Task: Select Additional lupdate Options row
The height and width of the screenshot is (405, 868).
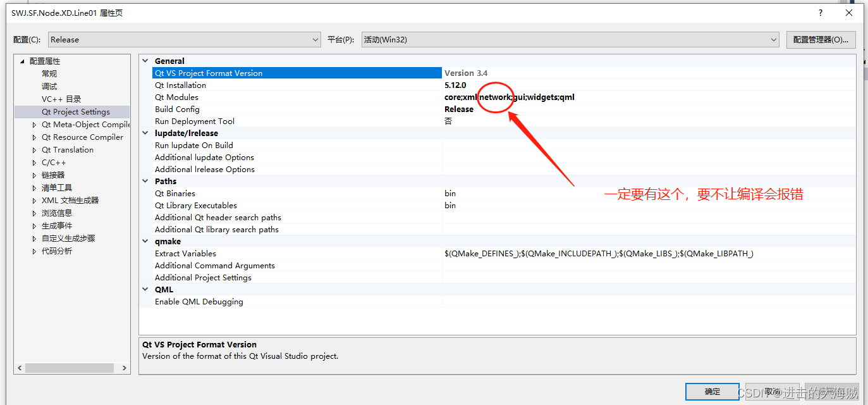Action: [x=504, y=158]
